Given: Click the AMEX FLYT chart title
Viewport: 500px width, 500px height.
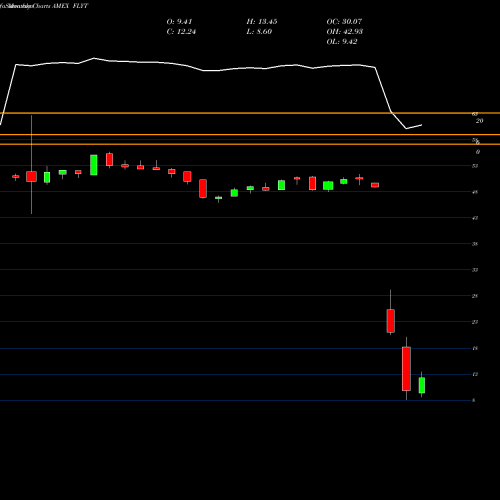Looking at the screenshot, I should (70, 6).
